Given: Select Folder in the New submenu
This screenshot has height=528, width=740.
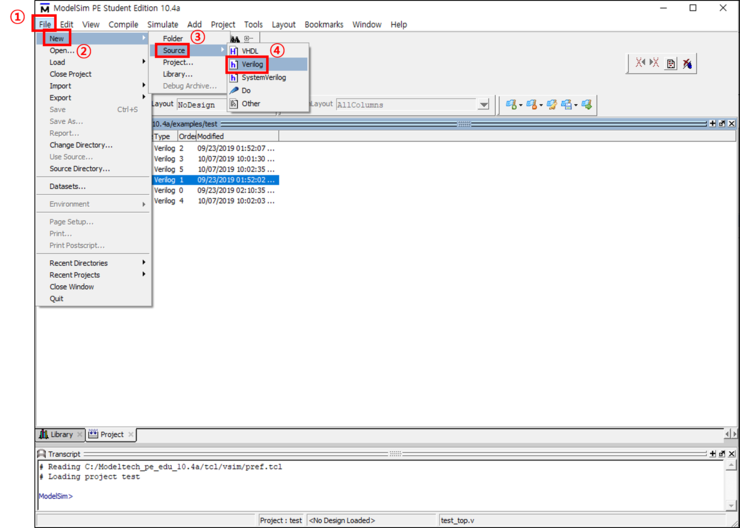Looking at the screenshot, I should (x=189, y=39).
